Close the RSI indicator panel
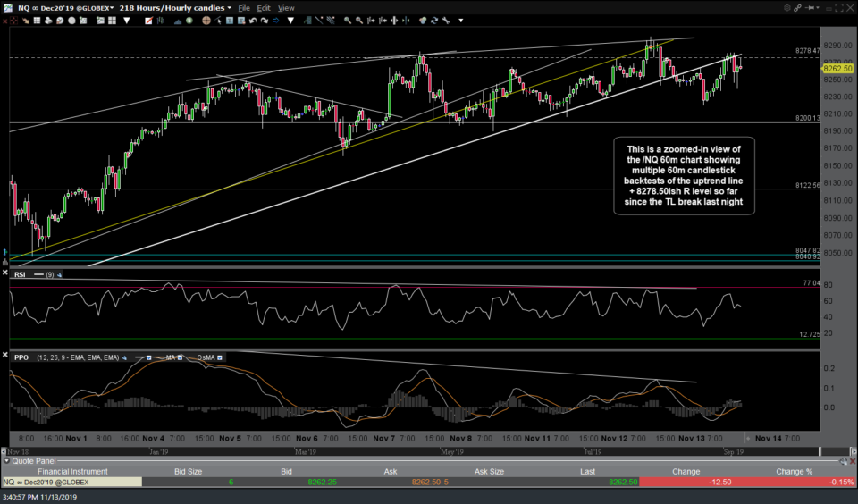 coord(5,273)
